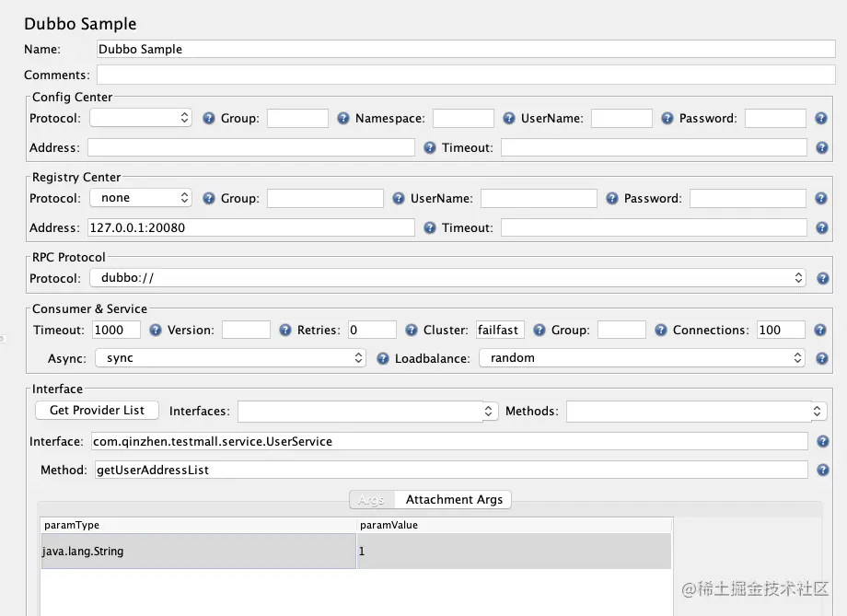Click help icon beside Loadbalance dropdown
The image size is (847, 616).
[822, 358]
